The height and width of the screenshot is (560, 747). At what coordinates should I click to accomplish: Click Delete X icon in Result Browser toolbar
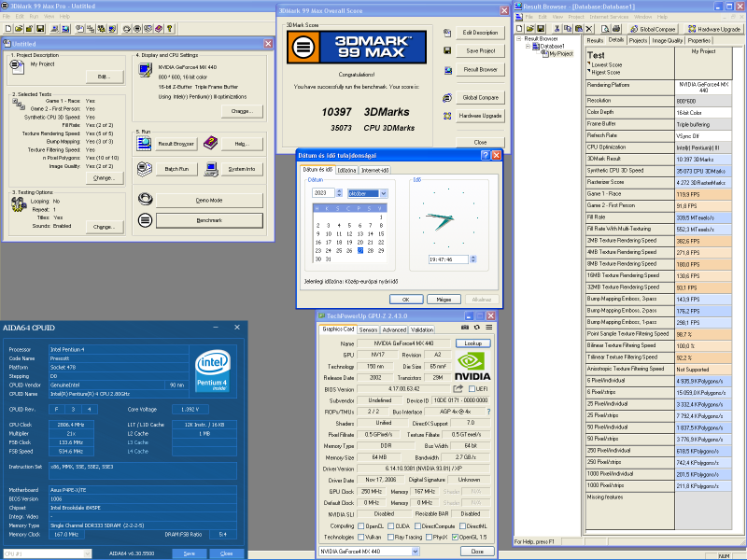click(589, 29)
